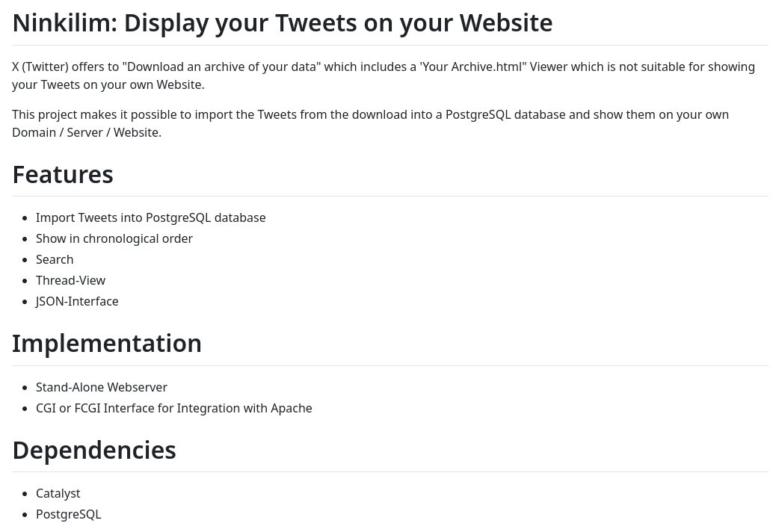The height and width of the screenshot is (532, 773).
Task: Click the Catalyst dependency item
Action: click(58, 494)
